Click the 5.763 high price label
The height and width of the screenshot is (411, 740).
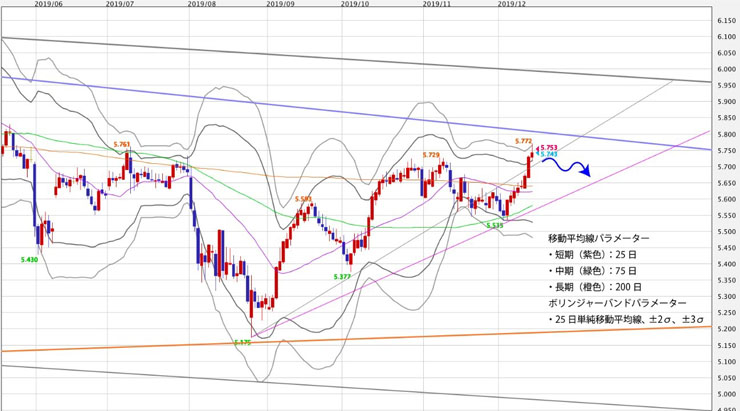click(122, 144)
